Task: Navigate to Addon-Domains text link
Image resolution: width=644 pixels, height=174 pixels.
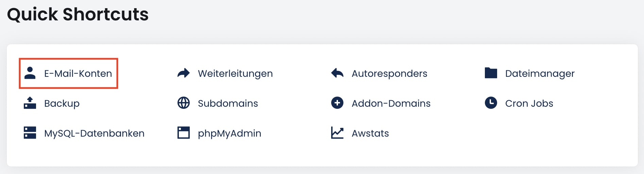Action: pyautogui.click(x=391, y=103)
